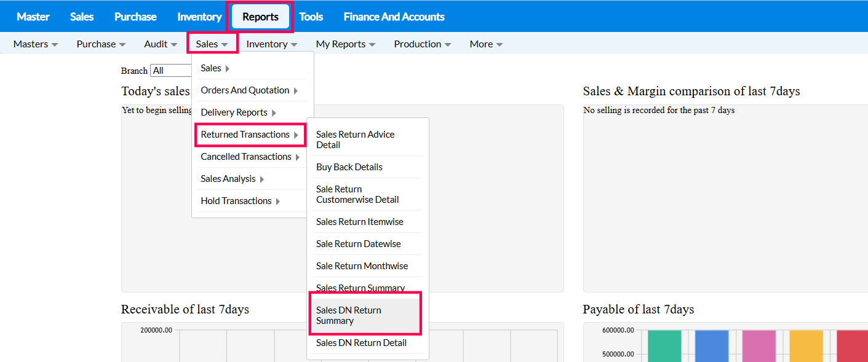Viewport: 868px width, 362px height.
Task: Open the Sales Analysis submenu
Action: 232,179
